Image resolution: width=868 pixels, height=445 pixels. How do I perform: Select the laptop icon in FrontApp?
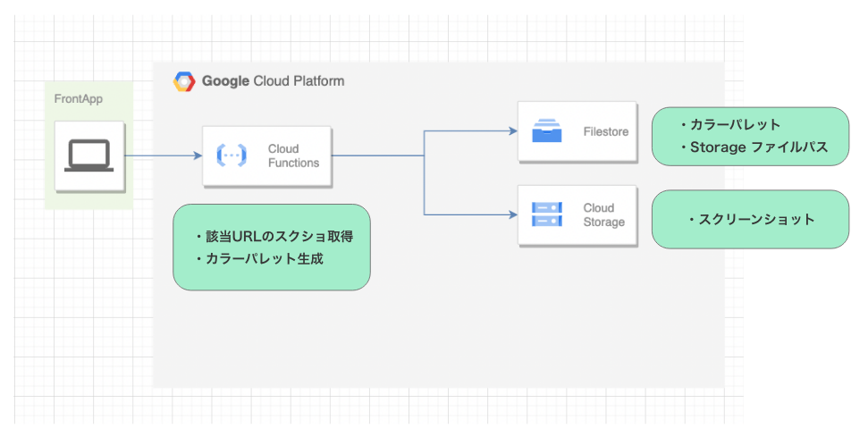(89, 155)
